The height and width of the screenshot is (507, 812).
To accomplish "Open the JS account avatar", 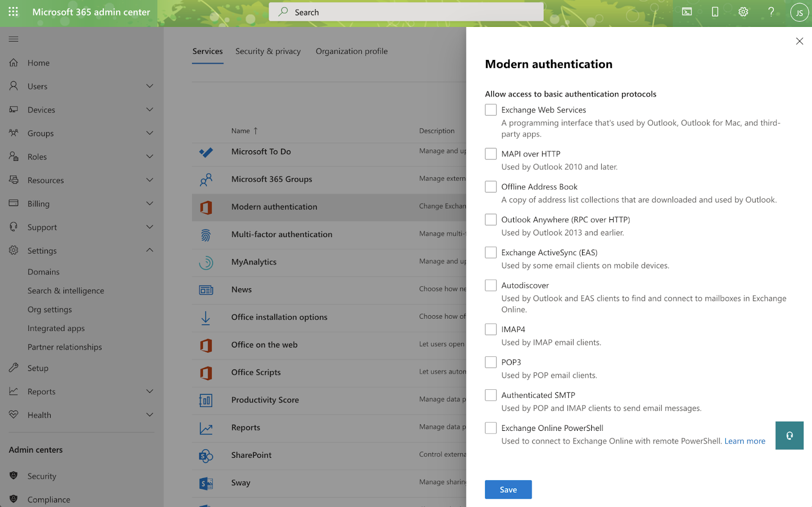I will [x=799, y=13].
